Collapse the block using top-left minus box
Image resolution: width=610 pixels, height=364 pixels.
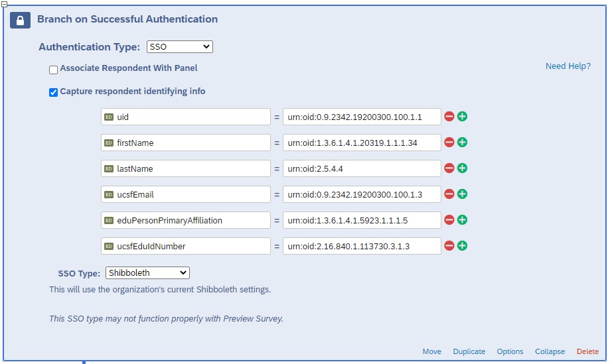point(4,5)
